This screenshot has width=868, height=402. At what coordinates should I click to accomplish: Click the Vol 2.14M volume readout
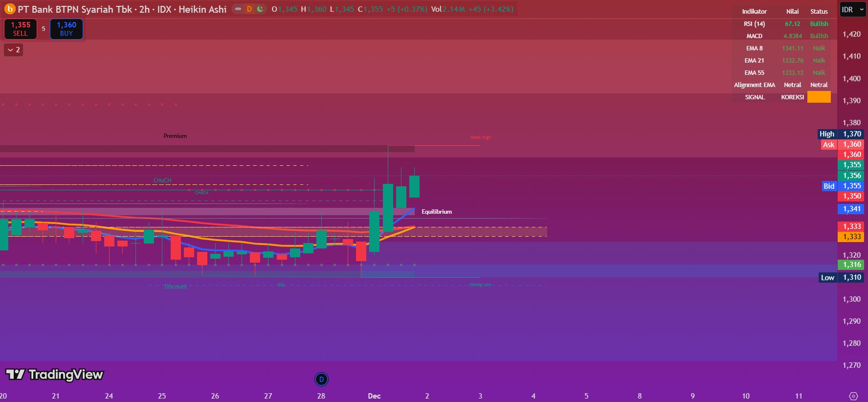pos(448,9)
